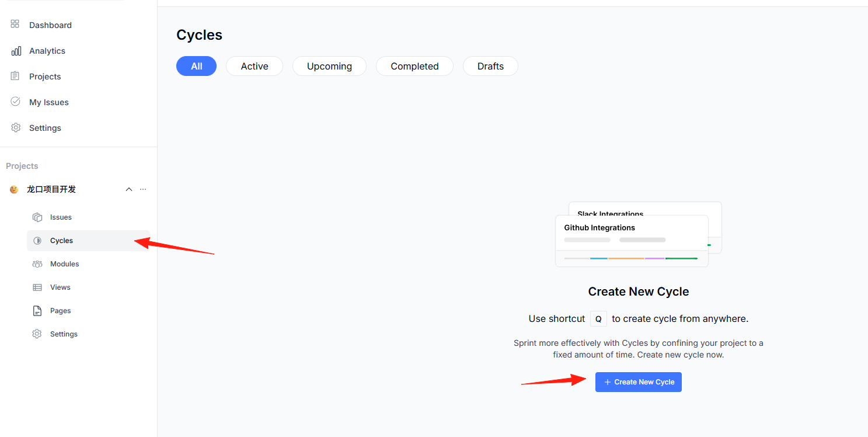Open the Dashboard grid icon
Image resolution: width=868 pixels, height=437 pixels.
pos(15,25)
